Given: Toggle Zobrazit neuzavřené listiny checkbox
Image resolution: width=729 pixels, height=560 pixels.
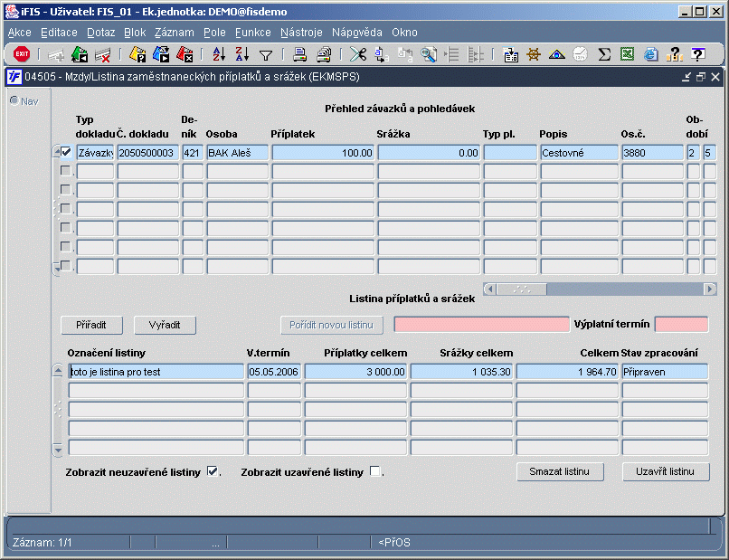Looking at the screenshot, I should click(213, 471).
